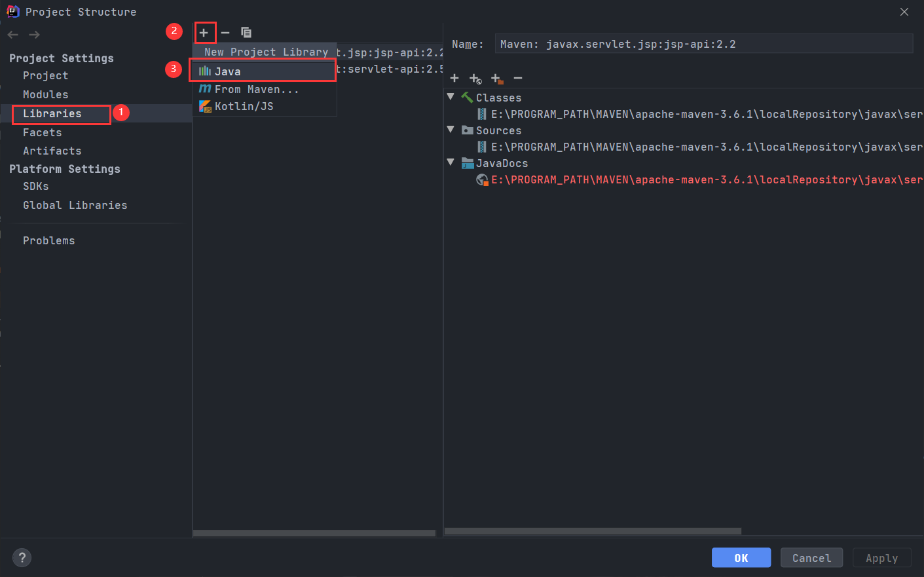This screenshot has height=577, width=924.
Task: Open help with the question mark icon
Action: 22,557
